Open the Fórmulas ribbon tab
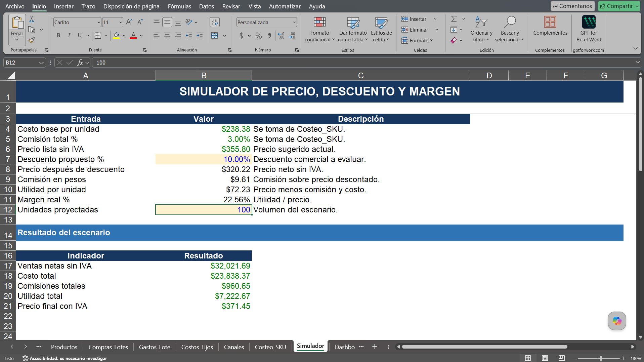Image resolution: width=644 pixels, height=362 pixels. pyautogui.click(x=179, y=6)
